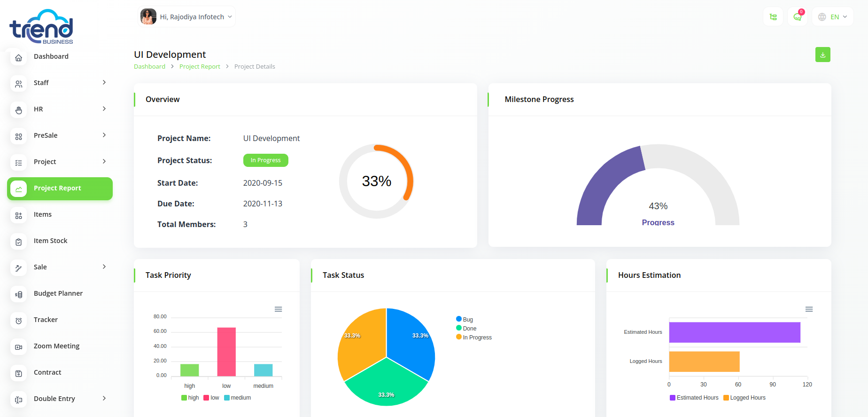Click the Dashboard home icon
Viewport: 868px width, 417px height.
[x=19, y=57]
